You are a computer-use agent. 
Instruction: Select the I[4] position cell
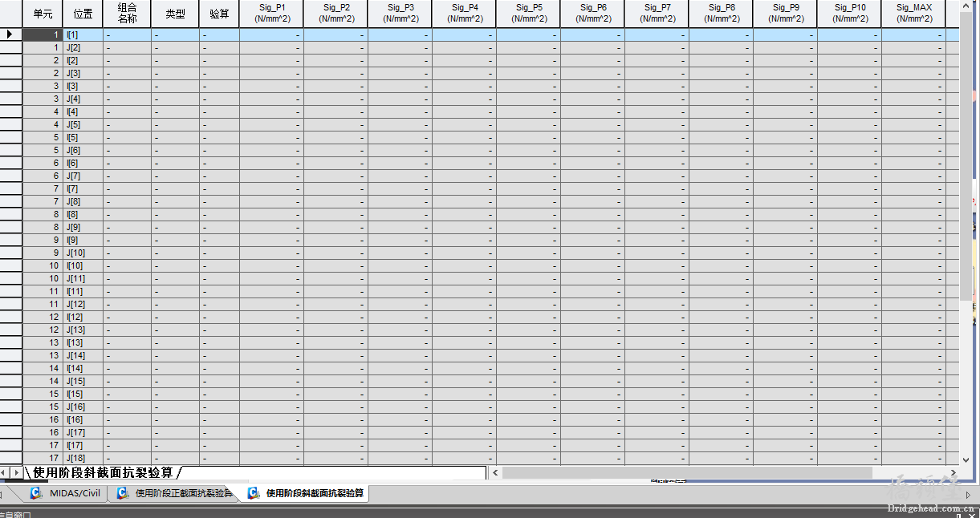(83, 111)
